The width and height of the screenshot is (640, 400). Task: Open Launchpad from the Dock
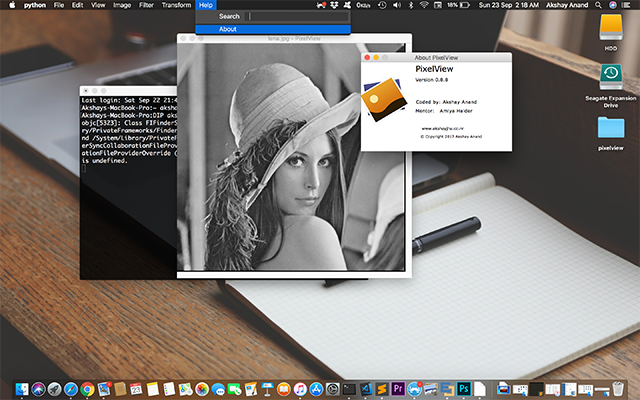point(54,389)
